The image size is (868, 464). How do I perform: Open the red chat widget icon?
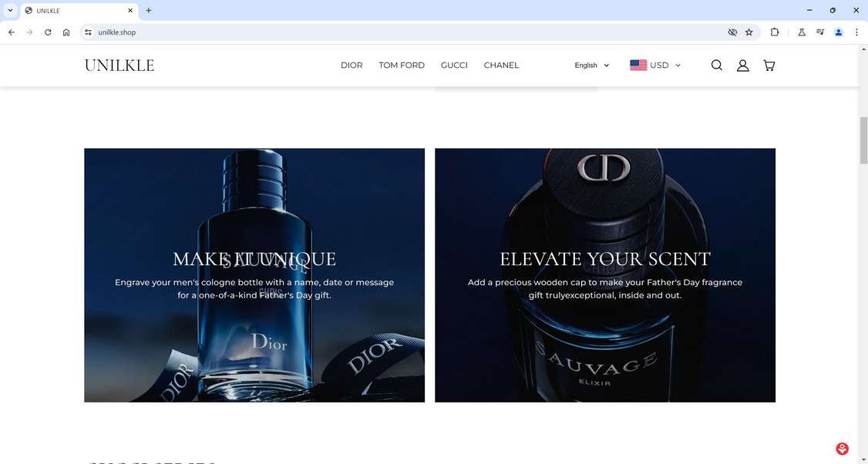pos(842,449)
